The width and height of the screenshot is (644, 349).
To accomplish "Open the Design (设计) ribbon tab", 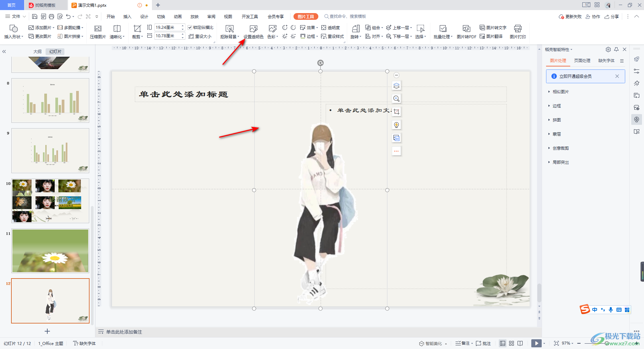I will click(x=144, y=16).
